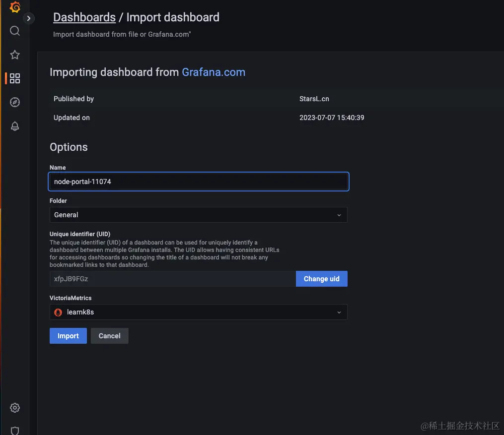Open the Alerting bell icon

(x=15, y=126)
